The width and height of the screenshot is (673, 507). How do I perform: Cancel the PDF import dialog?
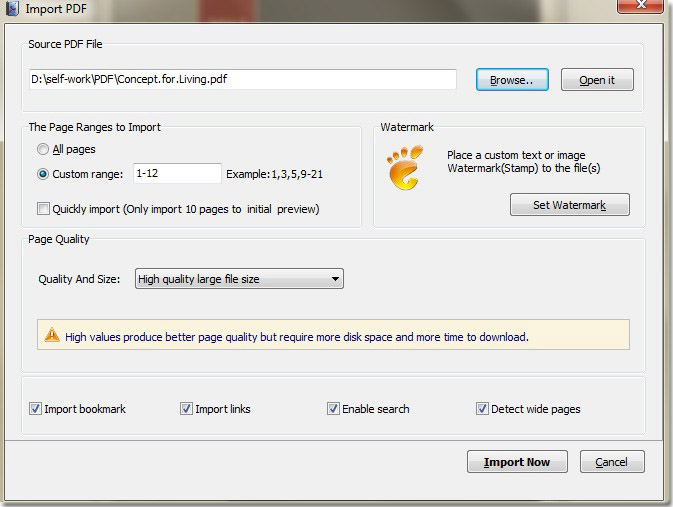(x=611, y=462)
